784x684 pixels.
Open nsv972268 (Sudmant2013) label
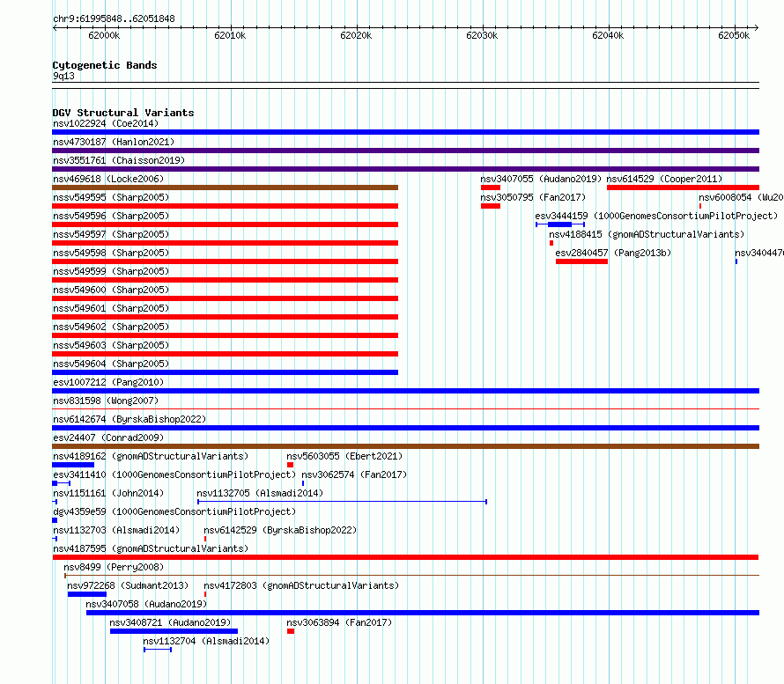128,585
